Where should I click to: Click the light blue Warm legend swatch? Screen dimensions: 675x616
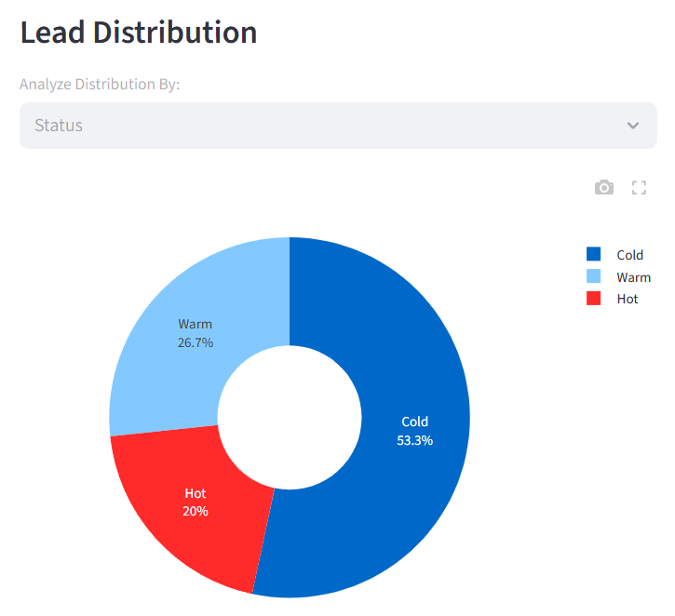(593, 276)
